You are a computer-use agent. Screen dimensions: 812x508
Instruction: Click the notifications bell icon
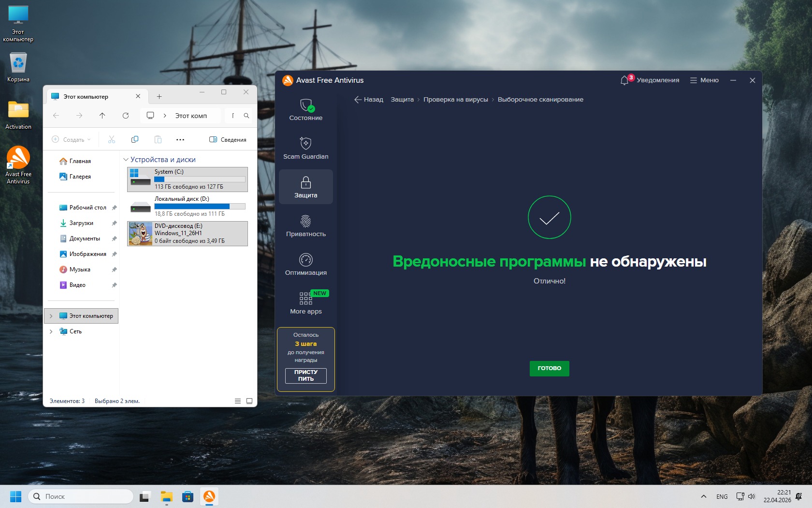[624, 80]
